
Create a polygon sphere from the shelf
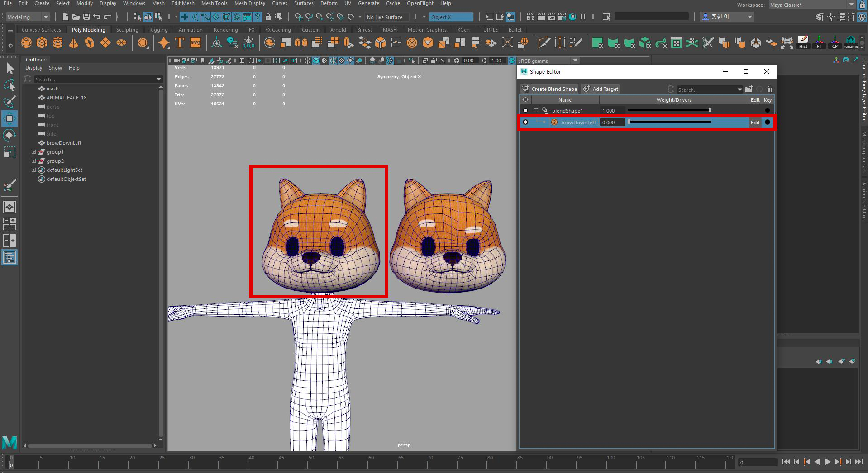(26, 43)
